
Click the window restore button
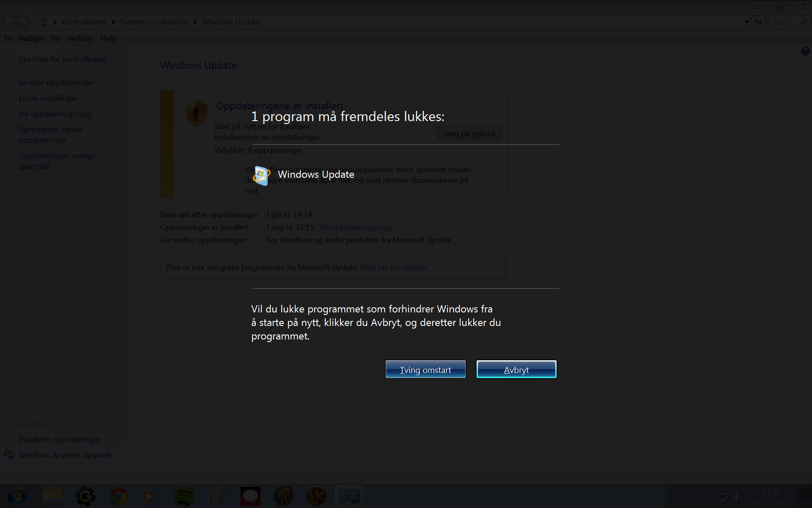(779, 7)
